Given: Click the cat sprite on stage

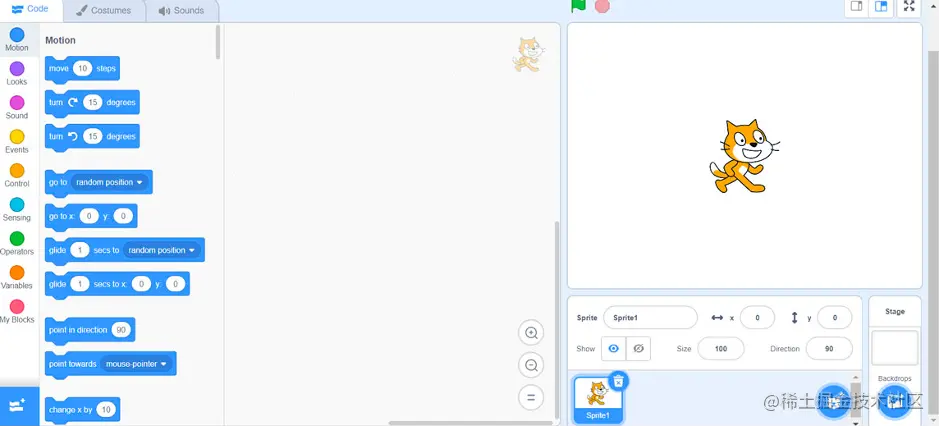Looking at the screenshot, I should click(x=743, y=156).
